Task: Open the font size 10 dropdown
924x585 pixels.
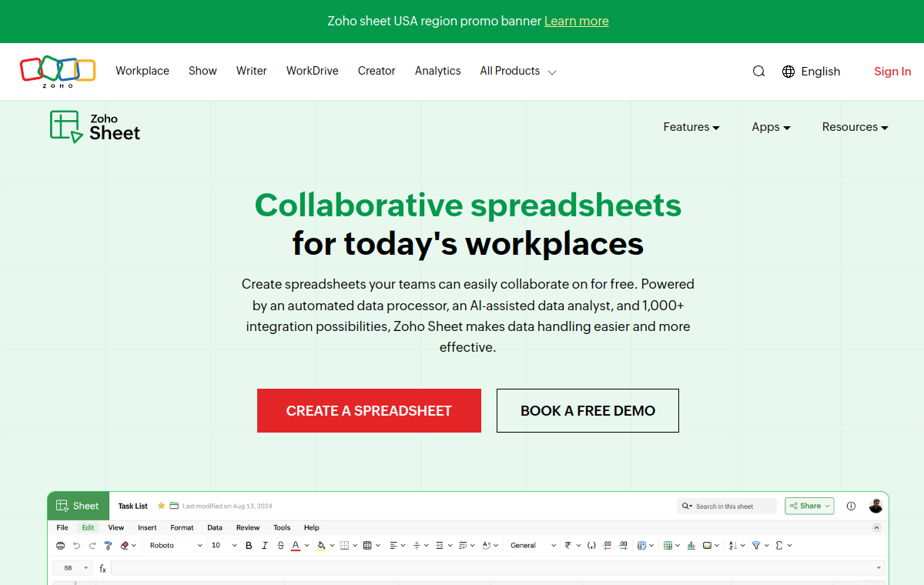Action: (224, 546)
